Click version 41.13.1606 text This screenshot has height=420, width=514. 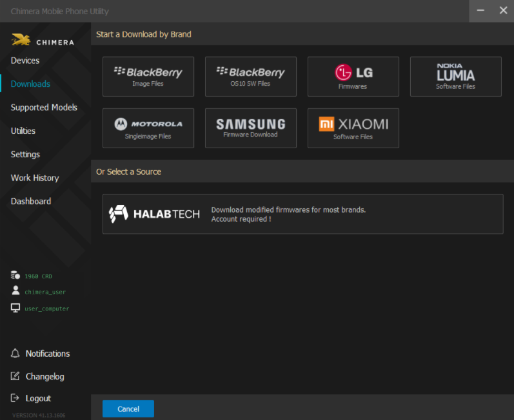pos(39,415)
